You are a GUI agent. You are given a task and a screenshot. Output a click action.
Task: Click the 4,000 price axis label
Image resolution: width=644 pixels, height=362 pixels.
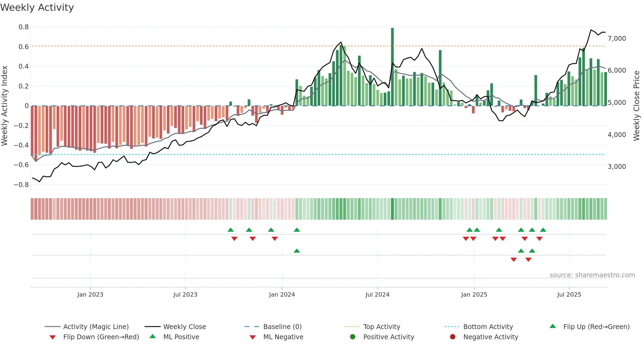[x=617, y=135]
